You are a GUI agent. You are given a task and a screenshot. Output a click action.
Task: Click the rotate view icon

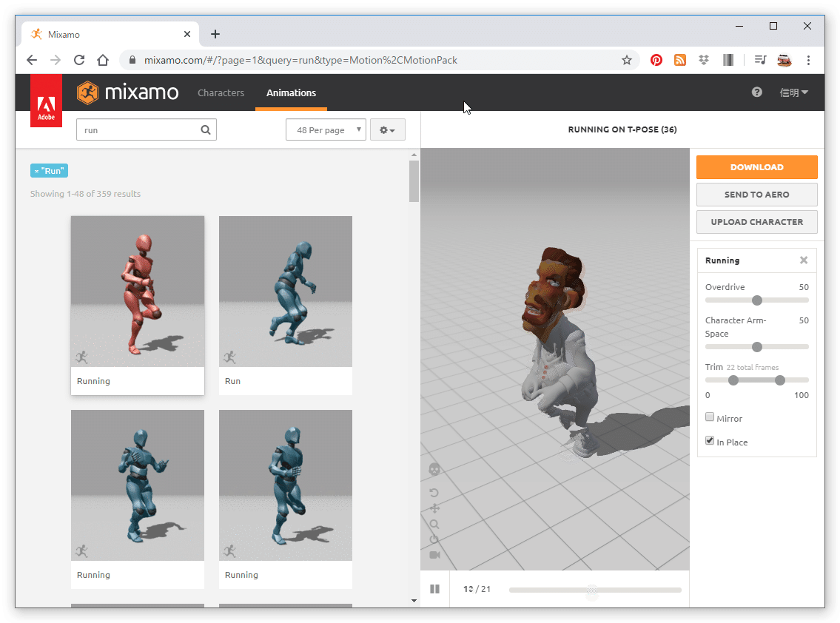[x=434, y=492]
